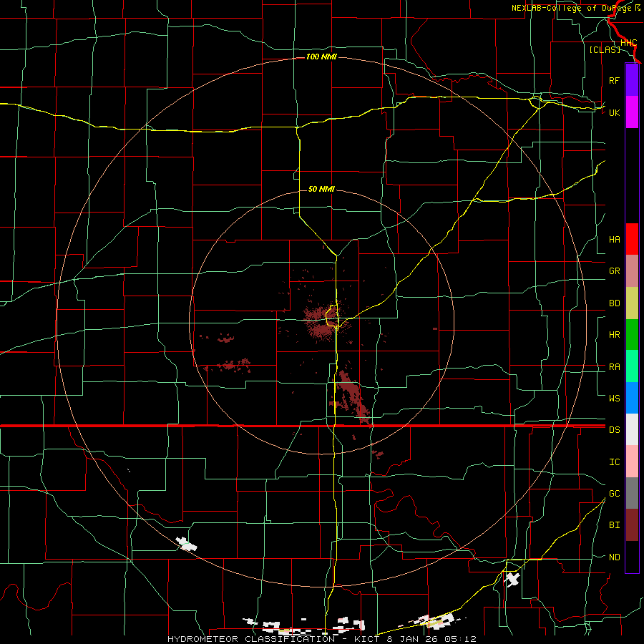The width and height of the screenshot is (644, 644).
Task: Click the "WS" legend label
Action: click(x=615, y=398)
